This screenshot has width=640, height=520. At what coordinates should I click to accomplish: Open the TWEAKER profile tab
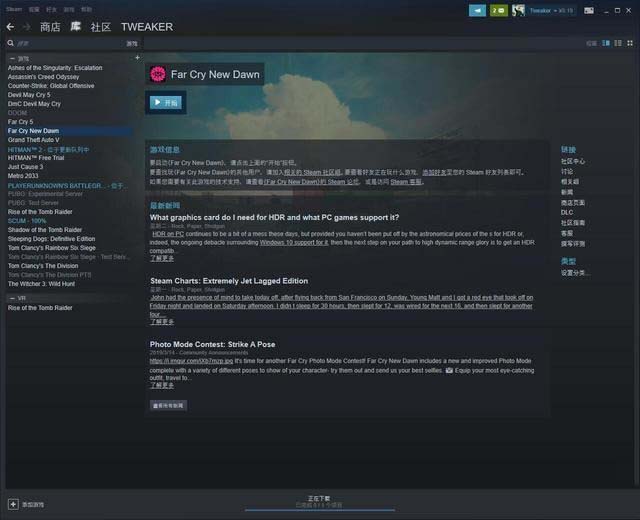click(147, 27)
